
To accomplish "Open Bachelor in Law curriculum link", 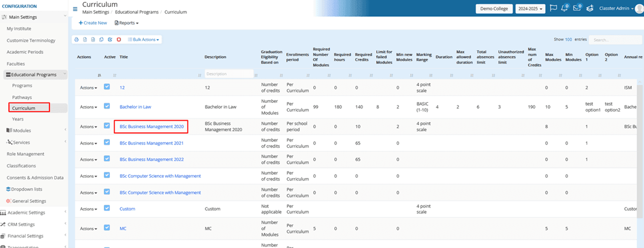I will [136, 107].
